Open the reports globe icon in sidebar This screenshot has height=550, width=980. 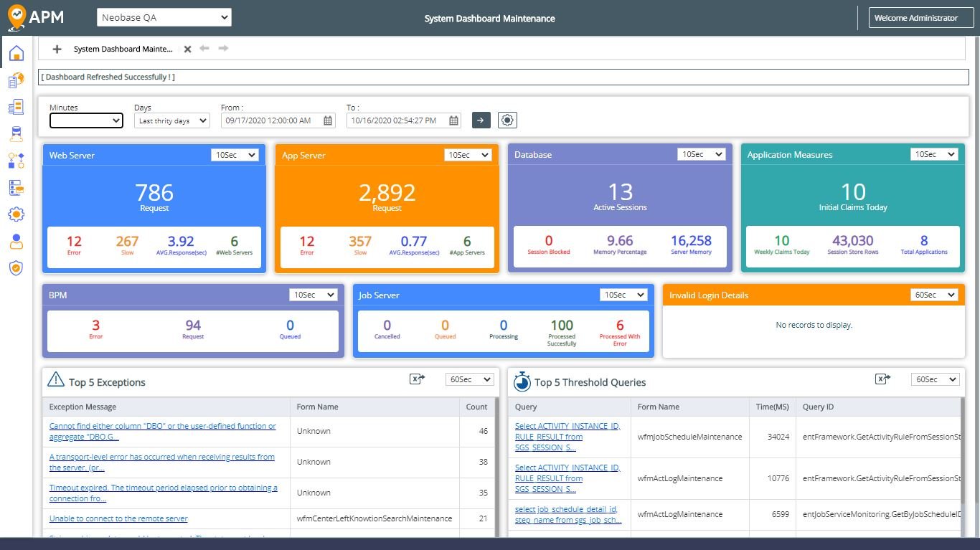click(16, 79)
